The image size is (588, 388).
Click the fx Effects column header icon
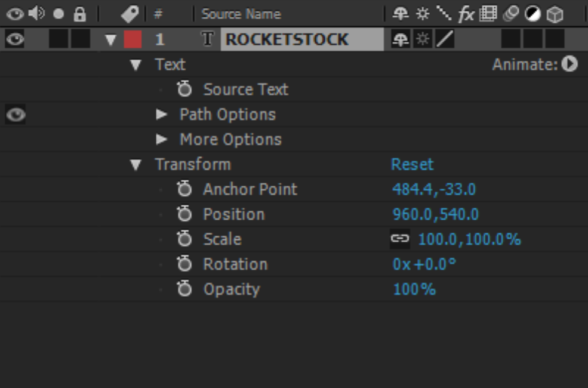pyautogui.click(x=466, y=14)
